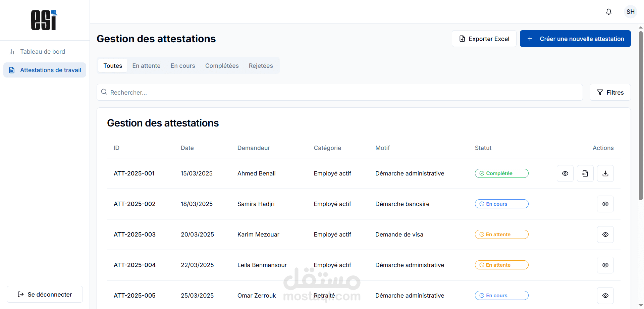
Task: Click the En cours badge for ATT-2025-005
Action: click(501, 296)
